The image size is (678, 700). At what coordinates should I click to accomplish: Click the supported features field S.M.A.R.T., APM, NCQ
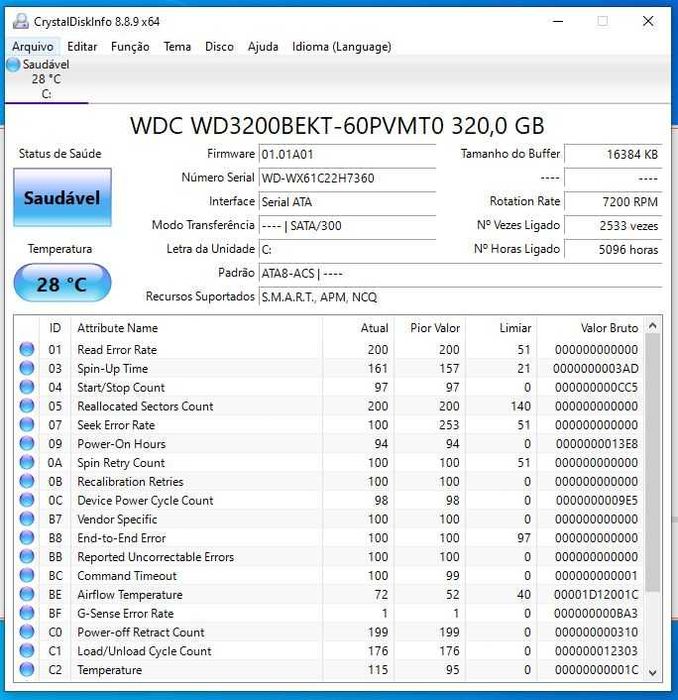pyautogui.click(x=460, y=297)
